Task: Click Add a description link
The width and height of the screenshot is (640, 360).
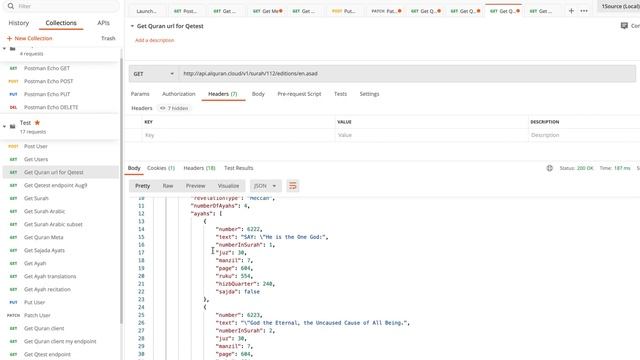Action: pos(155,40)
